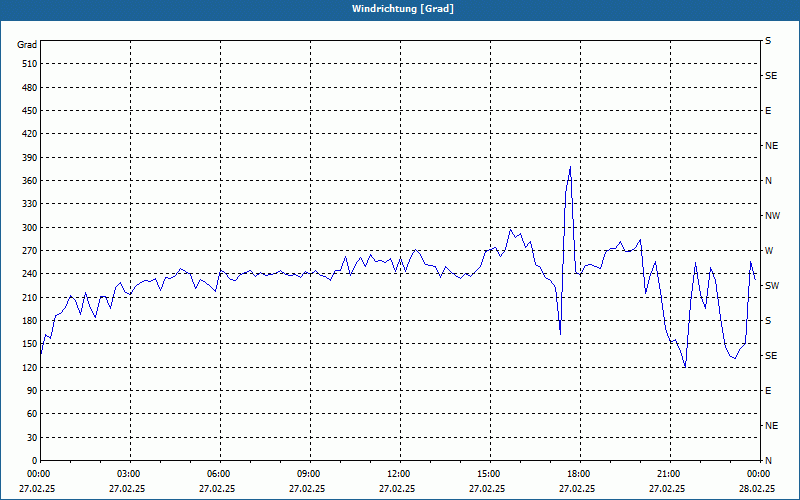The height and width of the screenshot is (500, 800).
Task: Click the 90 y-axis value
Action: pos(32,391)
